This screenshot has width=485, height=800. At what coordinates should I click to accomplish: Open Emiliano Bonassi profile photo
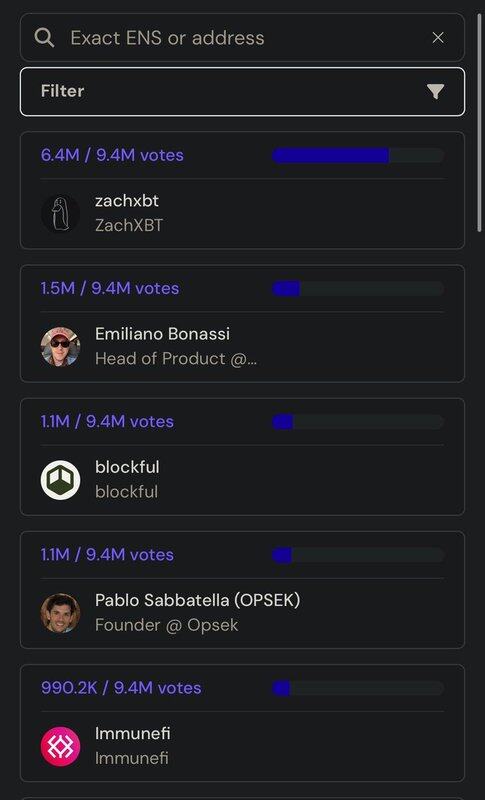[x=60, y=346]
